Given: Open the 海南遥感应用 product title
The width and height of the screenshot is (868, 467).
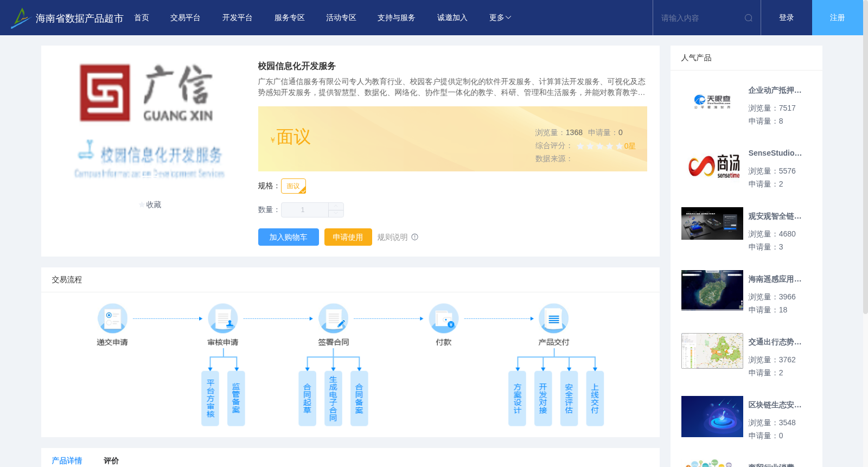Looking at the screenshot, I should [775, 279].
